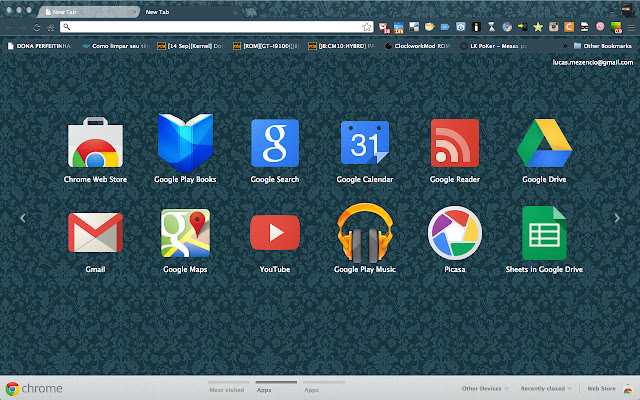Click the green gradient extension with 0.9 badge
Viewport: 640px width, 400px height.
point(616,27)
